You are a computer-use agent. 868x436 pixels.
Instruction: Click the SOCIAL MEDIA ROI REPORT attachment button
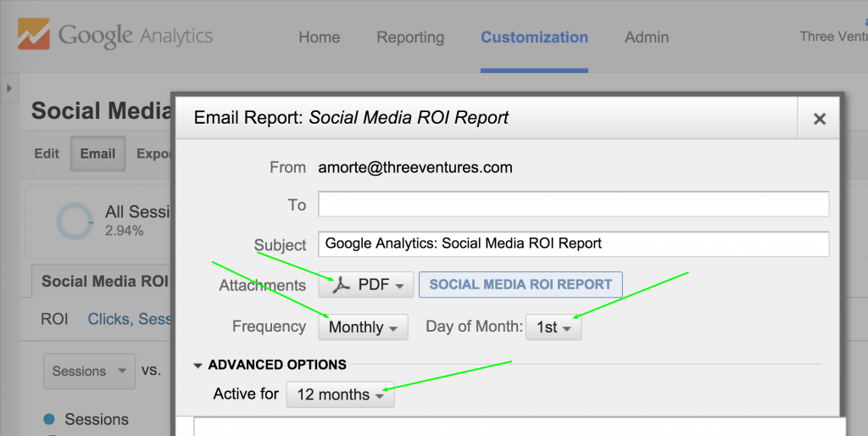pos(520,285)
